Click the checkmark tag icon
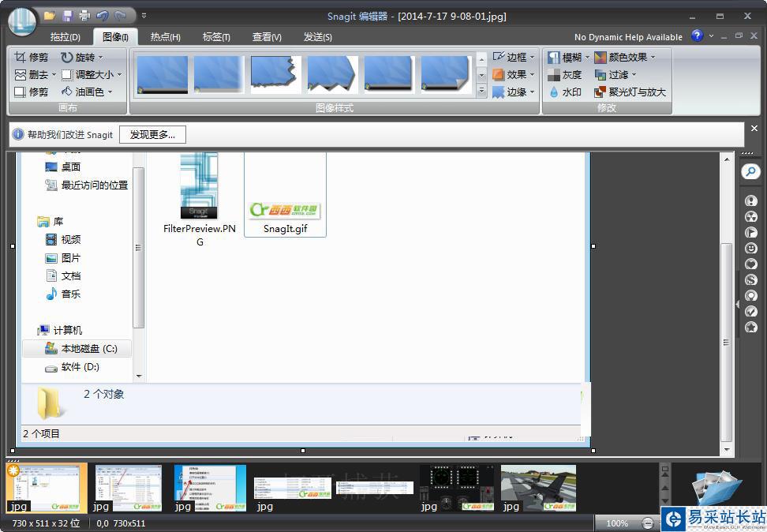The height and width of the screenshot is (532, 767). point(751,311)
